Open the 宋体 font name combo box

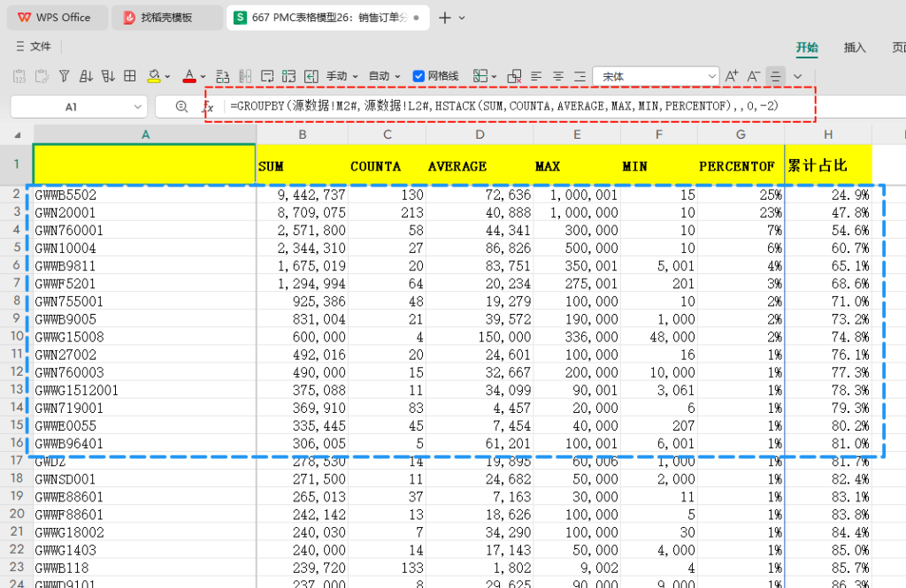(656, 76)
